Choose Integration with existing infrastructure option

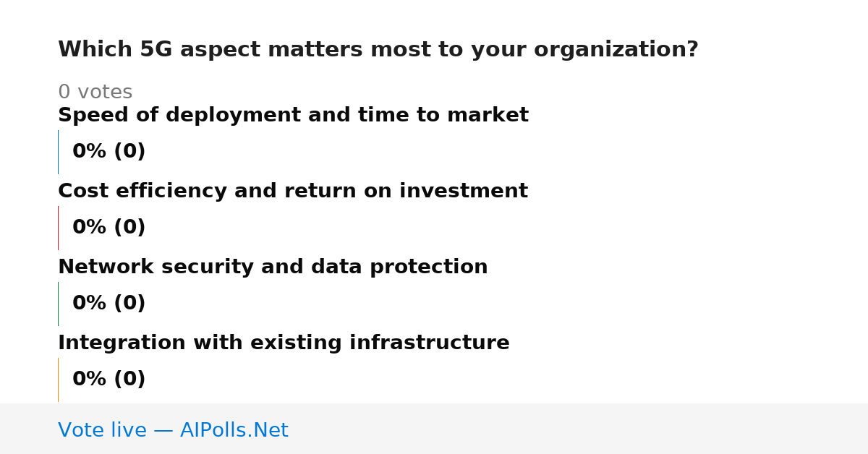pyautogui.click(x=284, y=343)
